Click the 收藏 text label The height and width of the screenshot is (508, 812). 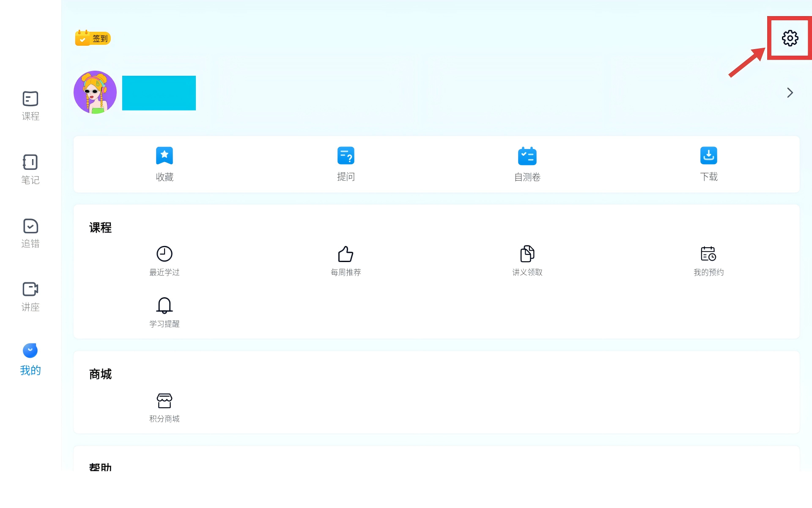[165, 177]
